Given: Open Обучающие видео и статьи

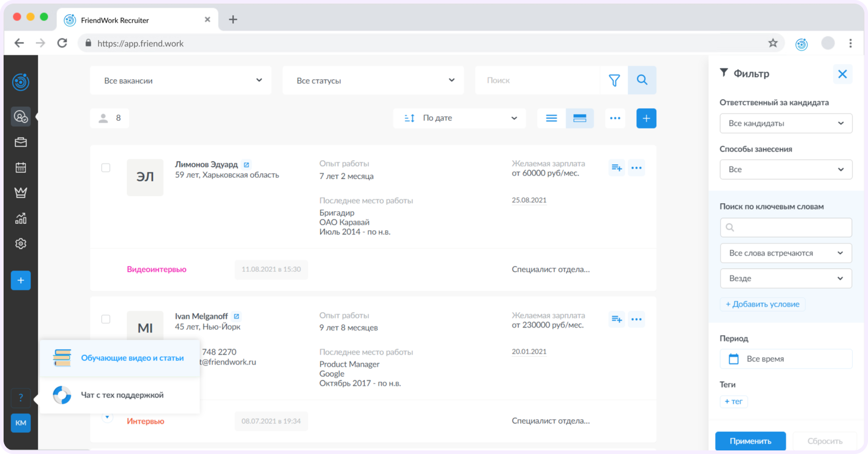Looking at the screenshot, I should pos(120,358).
